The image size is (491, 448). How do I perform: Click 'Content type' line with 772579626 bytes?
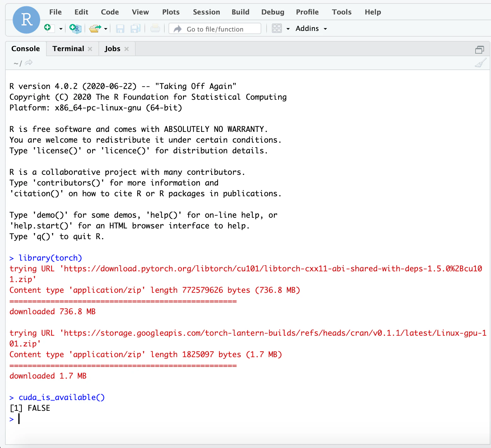point(155,290)
